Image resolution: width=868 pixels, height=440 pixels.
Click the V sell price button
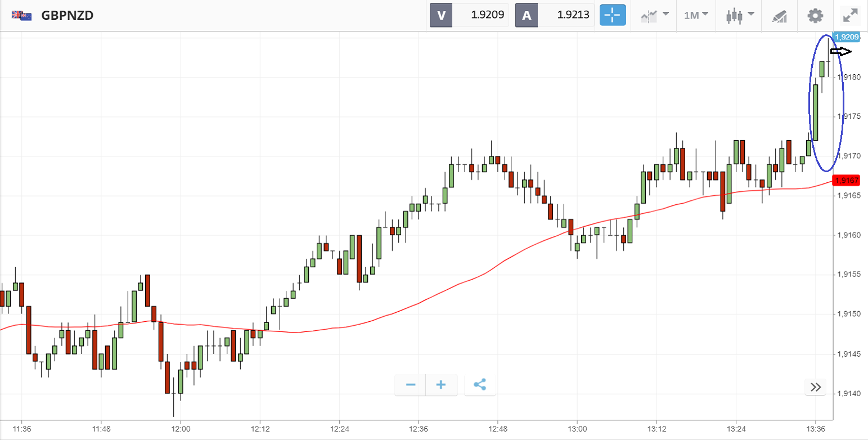[469, 15]
